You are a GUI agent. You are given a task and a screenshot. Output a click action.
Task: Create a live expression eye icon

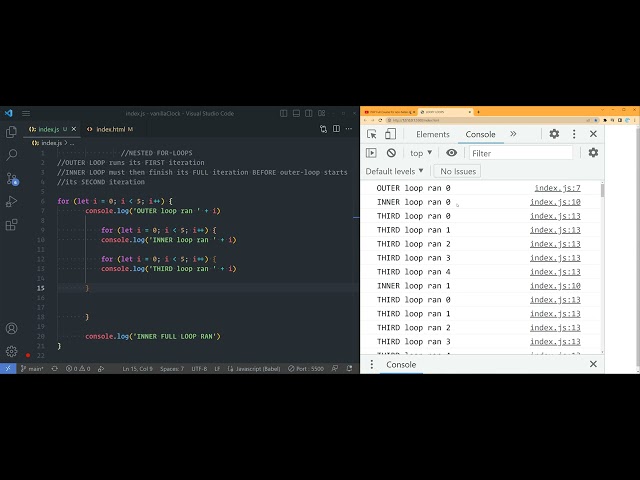click(451, 153)
